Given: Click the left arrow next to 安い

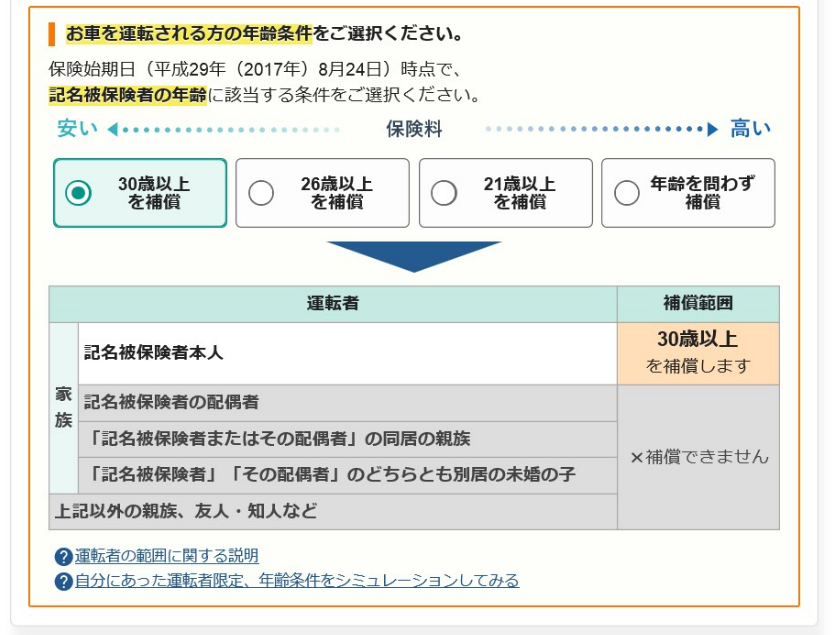Looking at the screenshot, I should tap(112, 129).
